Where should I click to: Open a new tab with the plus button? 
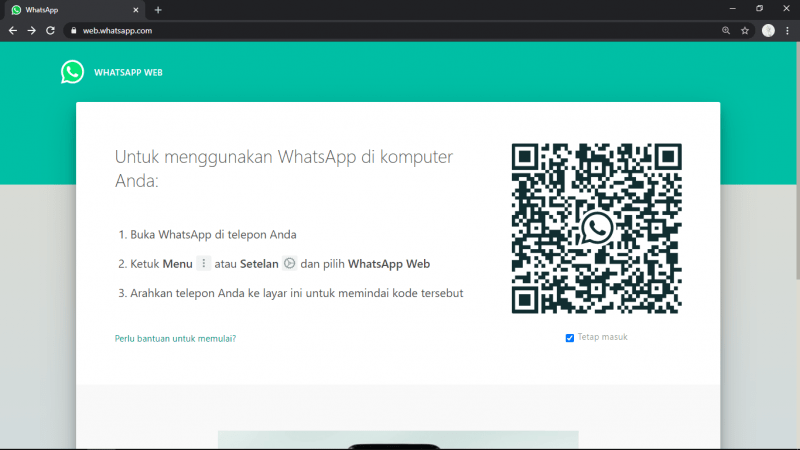point(158,10)
